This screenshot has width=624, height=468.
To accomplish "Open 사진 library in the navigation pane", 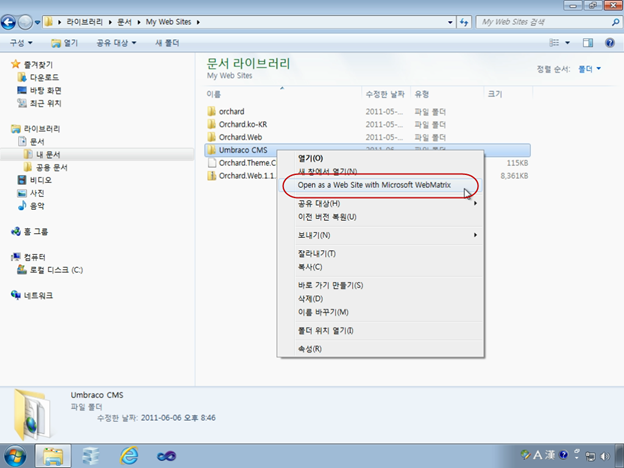I will 31,193.
